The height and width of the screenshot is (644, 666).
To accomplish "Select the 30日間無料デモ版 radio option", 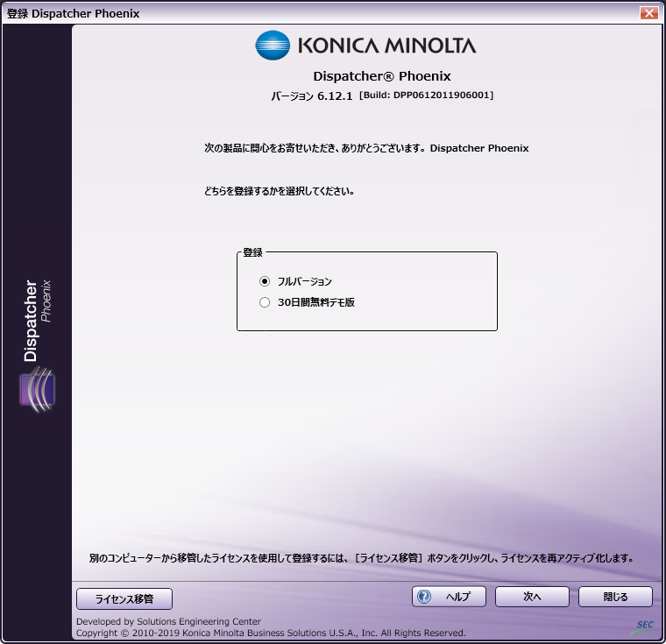I will [x=265, y=302].
